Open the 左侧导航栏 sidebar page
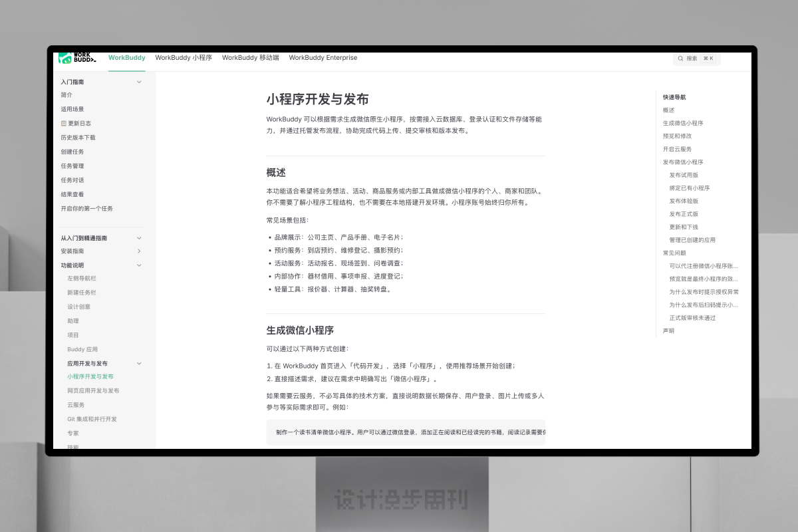The width and height of the screenshot is (798, 532). tap(82, 279)
